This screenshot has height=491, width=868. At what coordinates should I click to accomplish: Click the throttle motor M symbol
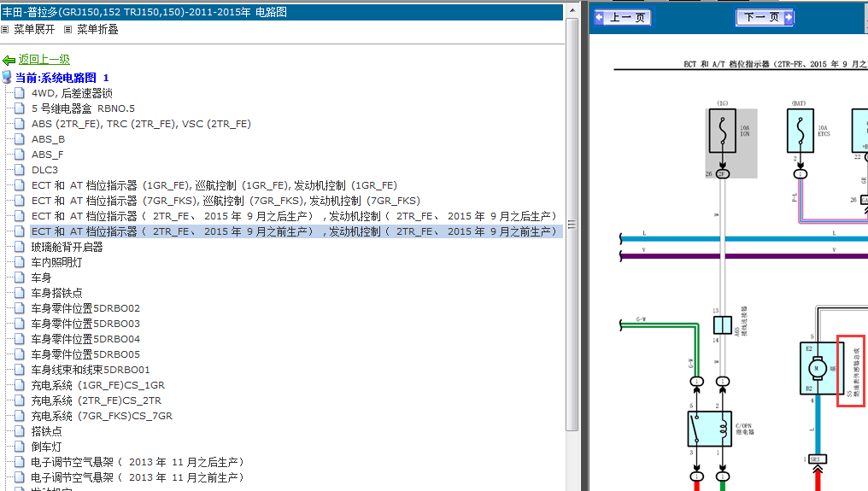(817, 368)
